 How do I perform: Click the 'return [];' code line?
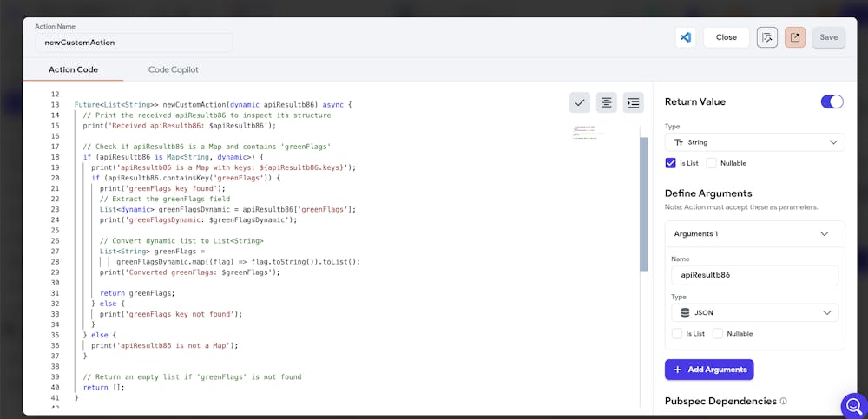(x=104, y=388)
